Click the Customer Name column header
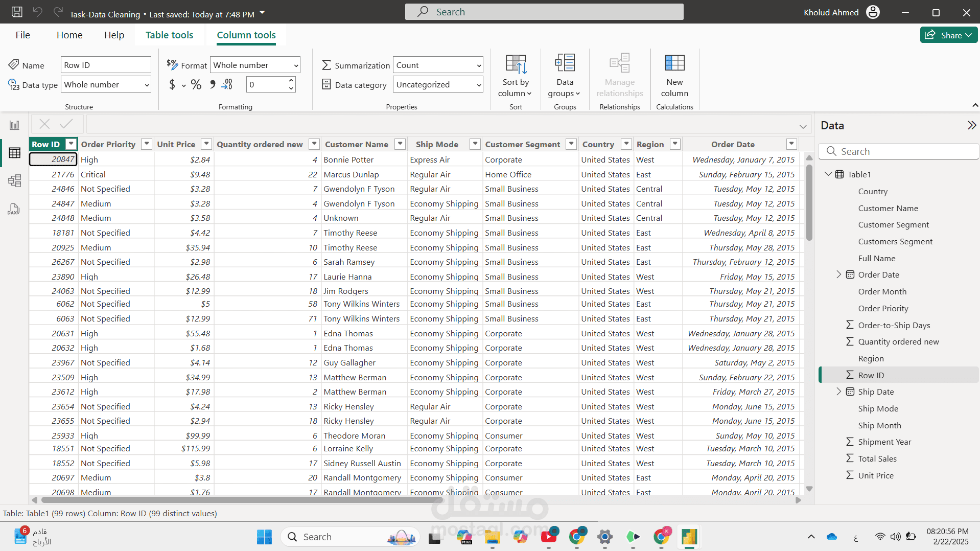The width and height of the screenshot is (980, 551). [357, 144]
